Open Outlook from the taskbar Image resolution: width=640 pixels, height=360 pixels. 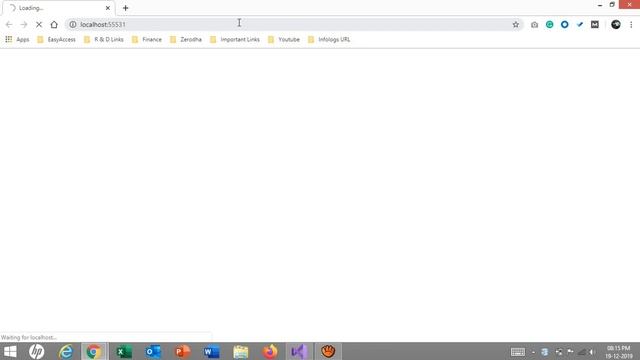pos(153,351)
